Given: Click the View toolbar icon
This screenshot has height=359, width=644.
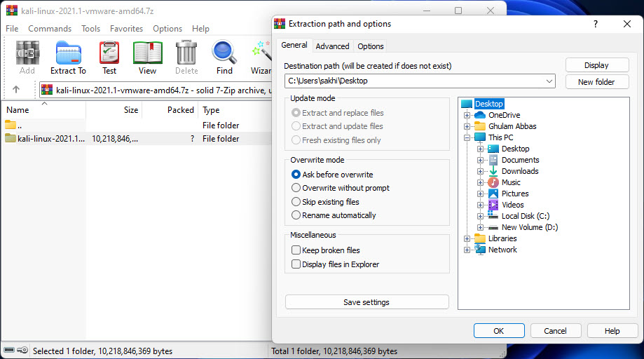Looking at the screenshot, I should click(147, 53).
